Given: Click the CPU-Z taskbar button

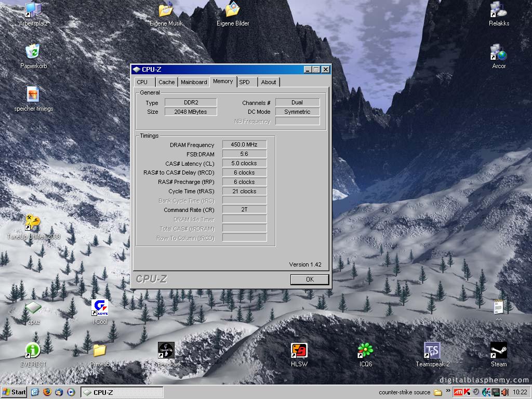Looking at the screenshot, I should point(122,392).
